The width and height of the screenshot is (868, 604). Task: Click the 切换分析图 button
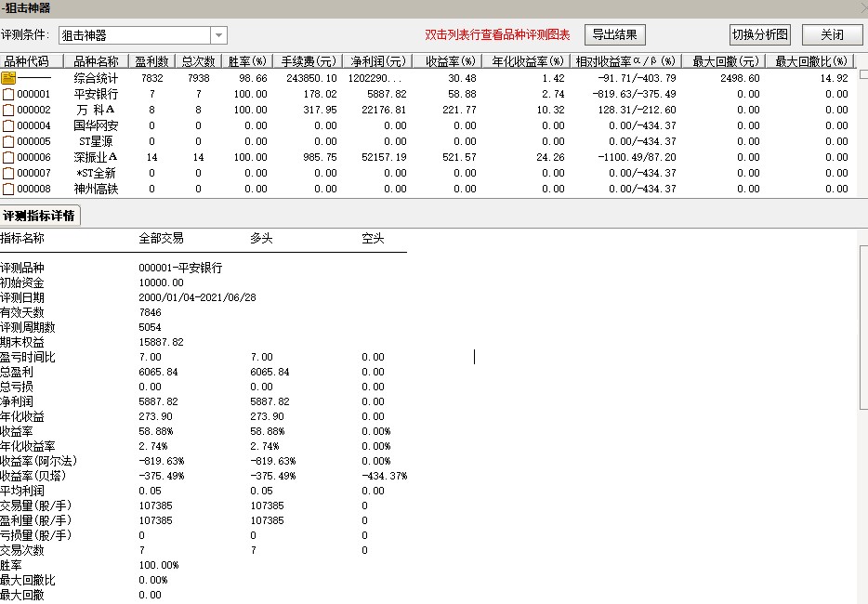point(759,35)
